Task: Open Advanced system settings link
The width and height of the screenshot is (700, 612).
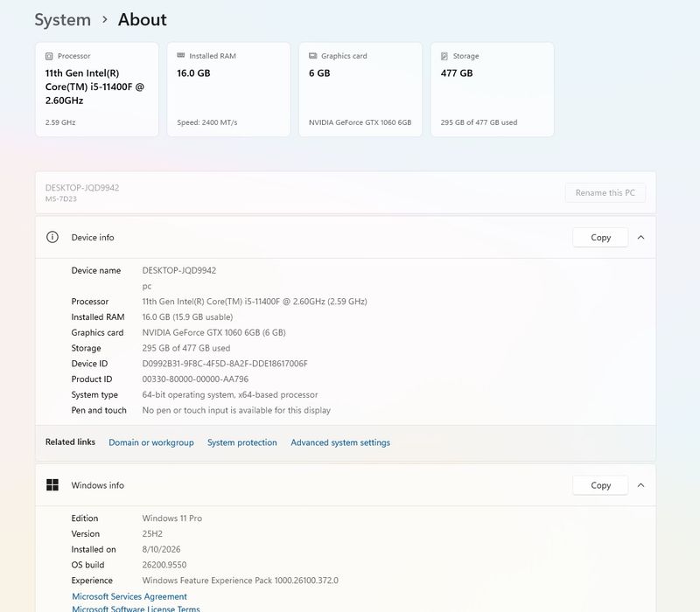Action: [x=340, y=442]
